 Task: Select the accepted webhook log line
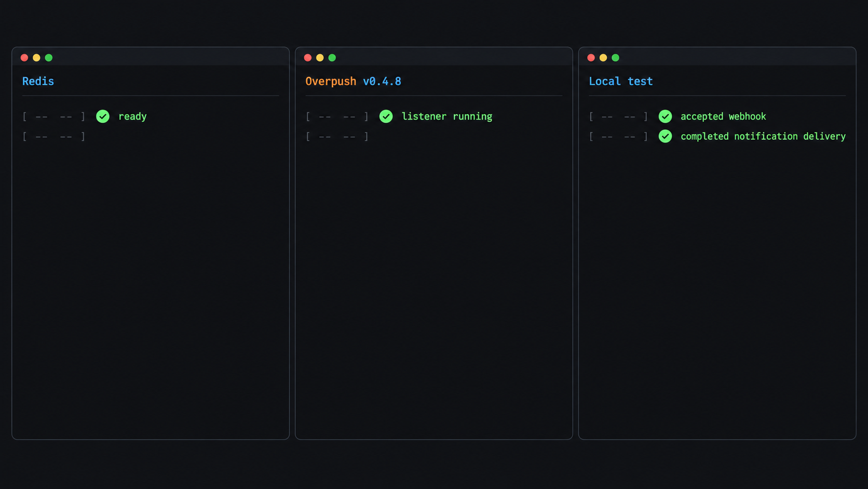(723, 116)
